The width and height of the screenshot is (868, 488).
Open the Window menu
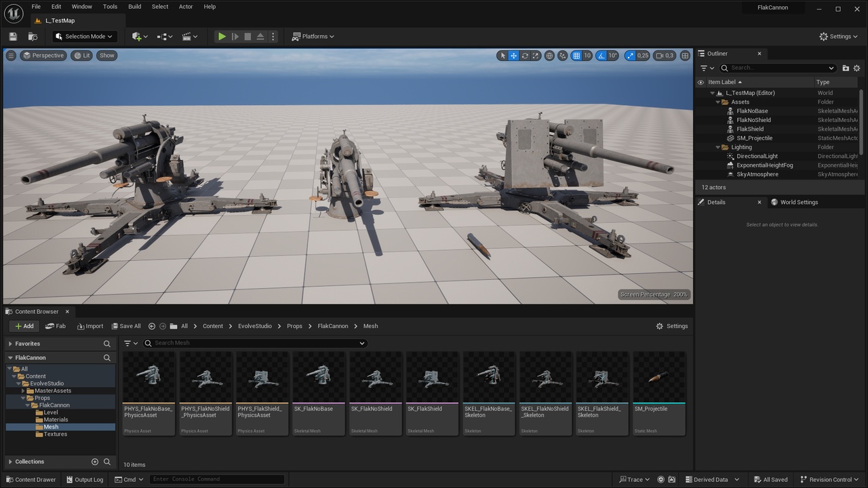pos(81,7)
